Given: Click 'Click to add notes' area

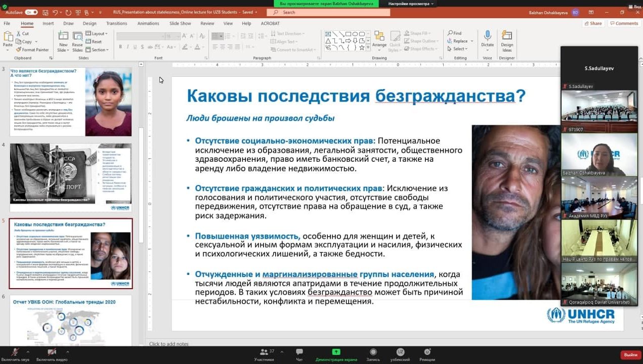Looking at the screenshot, I should coord(169,344).
